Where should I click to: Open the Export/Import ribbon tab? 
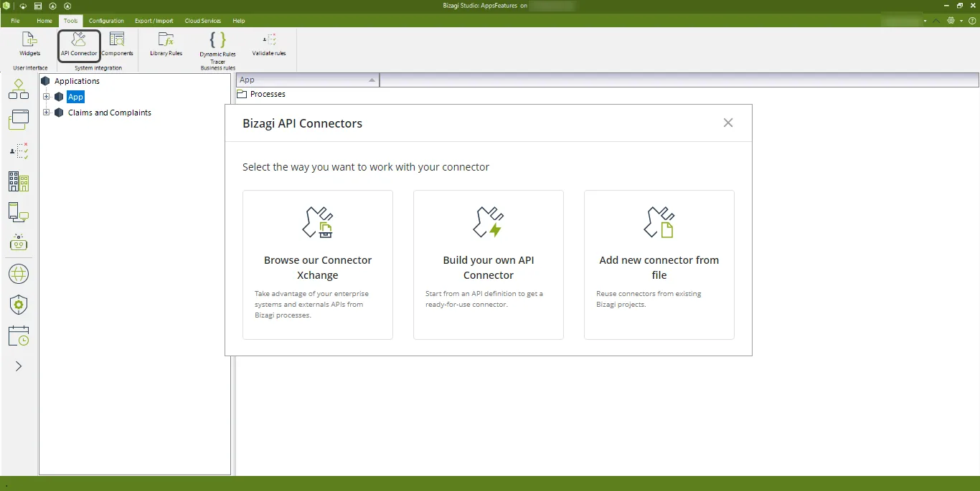(x=154, y=21)
